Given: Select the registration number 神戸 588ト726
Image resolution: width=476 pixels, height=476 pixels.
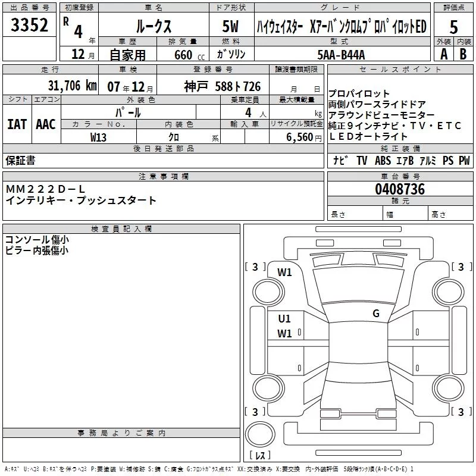Looking at the screenshot, I should [x=222, y=86].
